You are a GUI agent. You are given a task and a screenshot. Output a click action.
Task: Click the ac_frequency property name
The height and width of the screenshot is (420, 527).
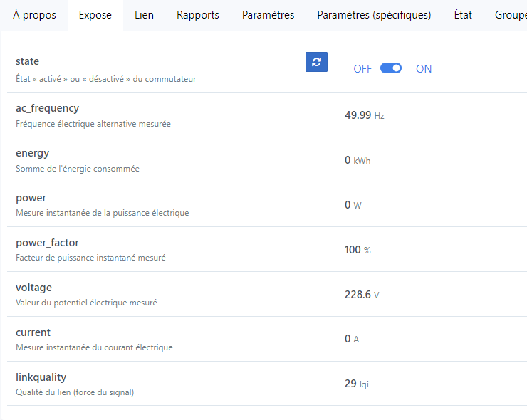point(47,108)
